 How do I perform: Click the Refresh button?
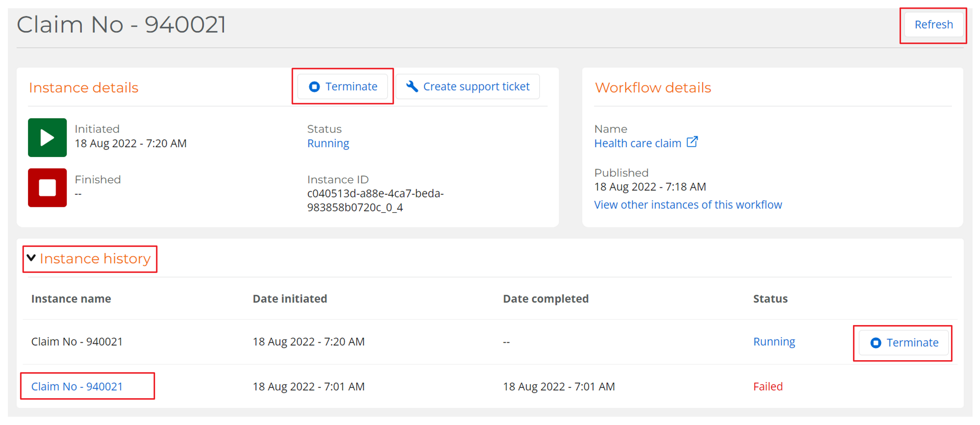[933, 25]
